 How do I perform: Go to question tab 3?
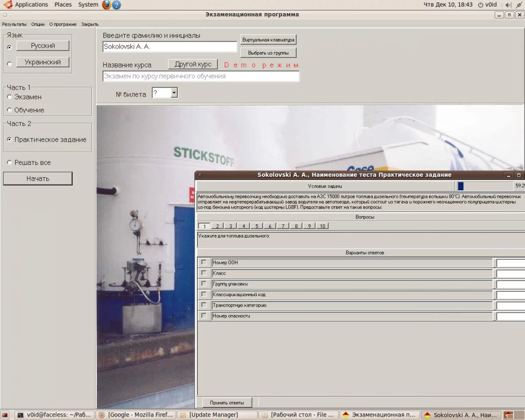(x=230, y=226)
